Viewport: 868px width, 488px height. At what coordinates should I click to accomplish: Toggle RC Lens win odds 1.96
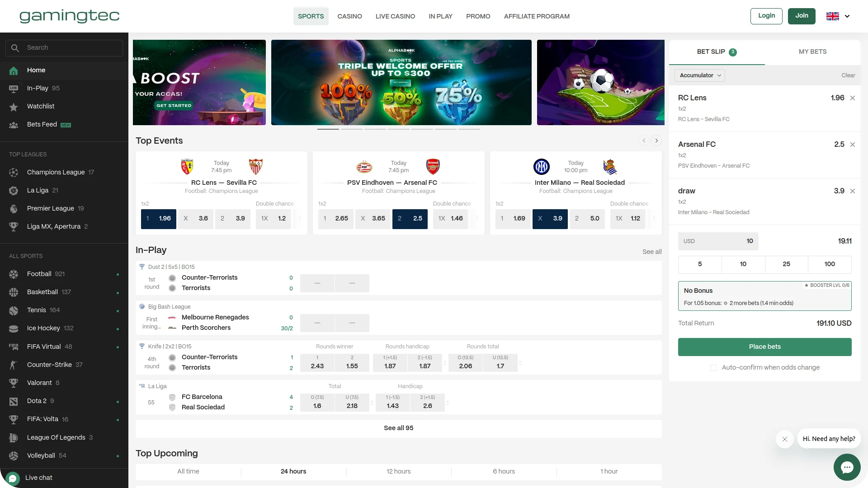[159, 219]
